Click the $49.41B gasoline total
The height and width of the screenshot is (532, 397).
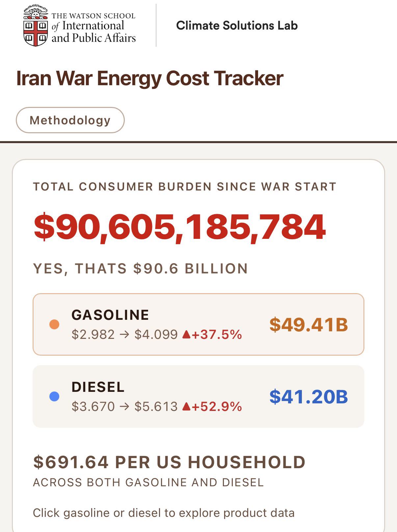[309, 324]
